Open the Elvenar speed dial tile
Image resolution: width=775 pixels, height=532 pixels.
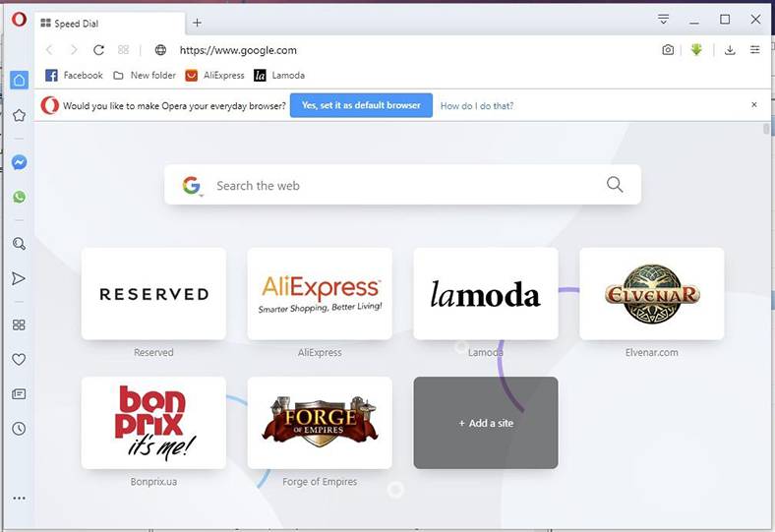pyautogui.click(x=652, y=294)
